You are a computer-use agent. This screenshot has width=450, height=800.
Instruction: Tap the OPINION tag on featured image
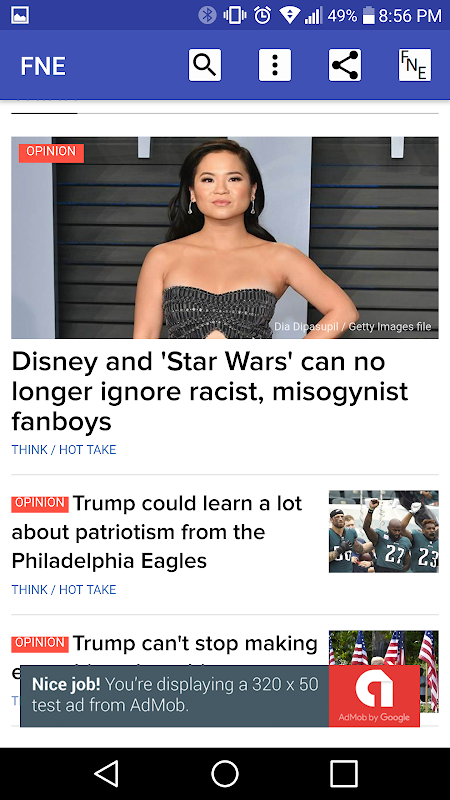51,152
